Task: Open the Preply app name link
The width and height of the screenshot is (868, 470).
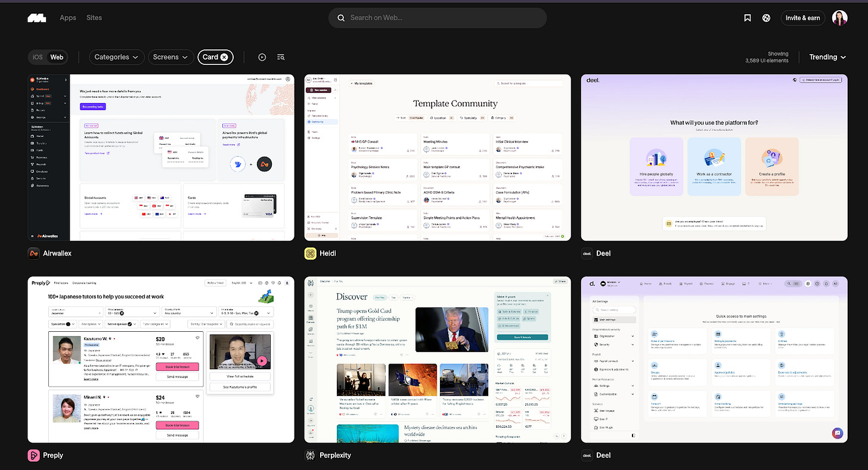Action: tap(54, 455)
